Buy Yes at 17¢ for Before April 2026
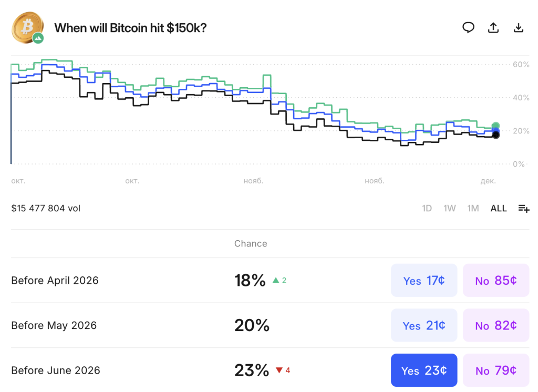 coord(424,280)
